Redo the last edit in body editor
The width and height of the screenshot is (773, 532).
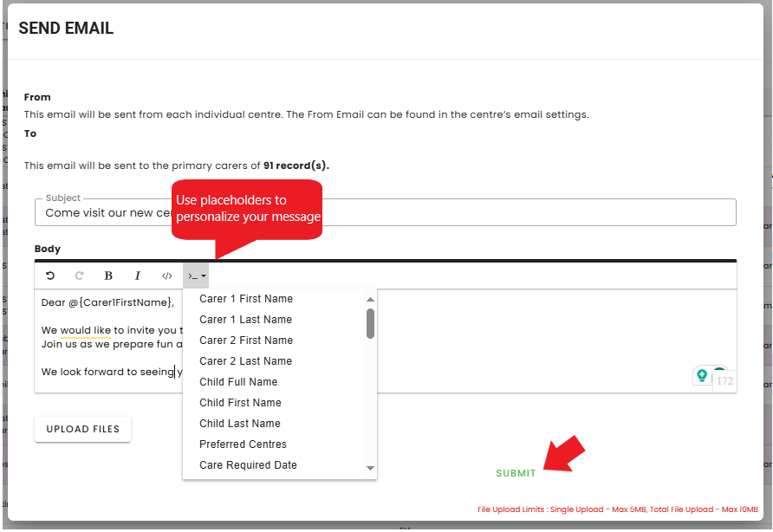(x=79, y=276)
